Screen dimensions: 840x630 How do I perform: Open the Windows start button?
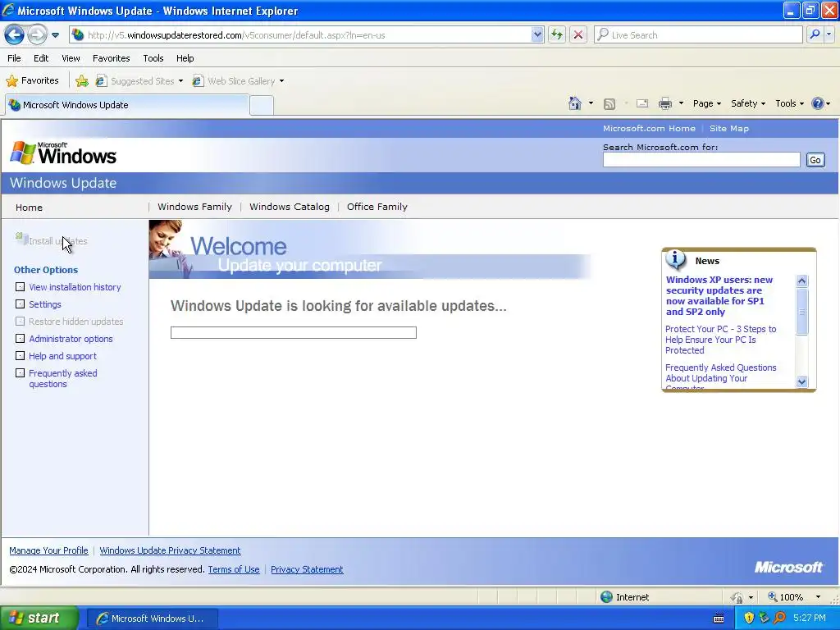[39, 618]
